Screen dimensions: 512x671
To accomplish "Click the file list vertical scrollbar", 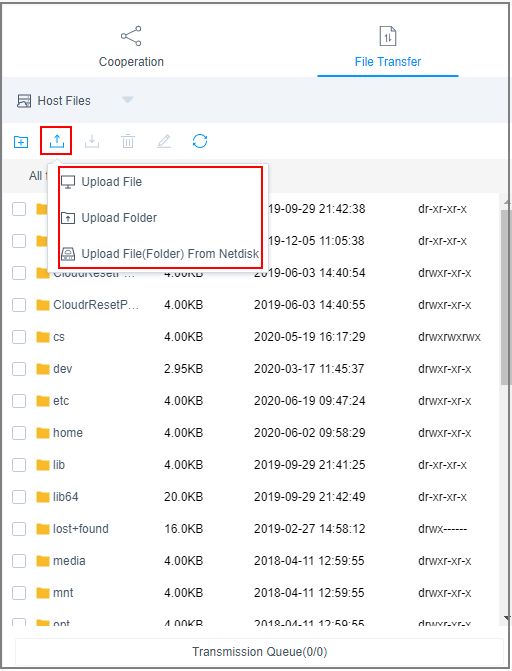I will click(x=506, y=297).
